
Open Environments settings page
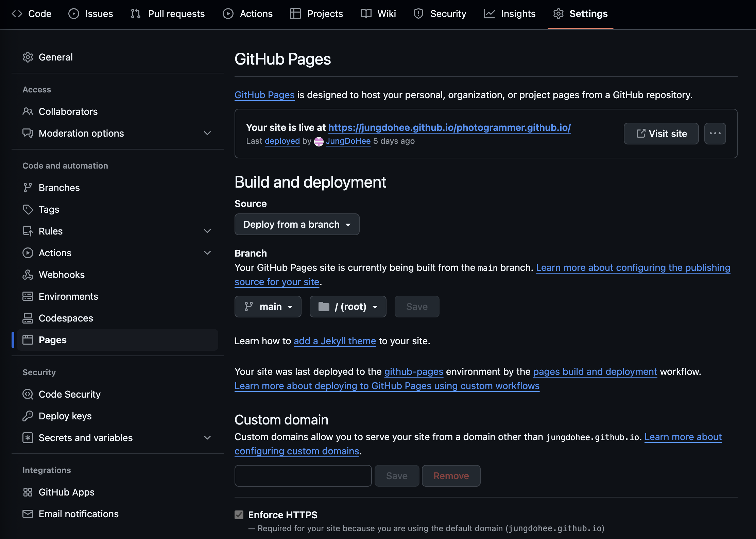point(118,296)
